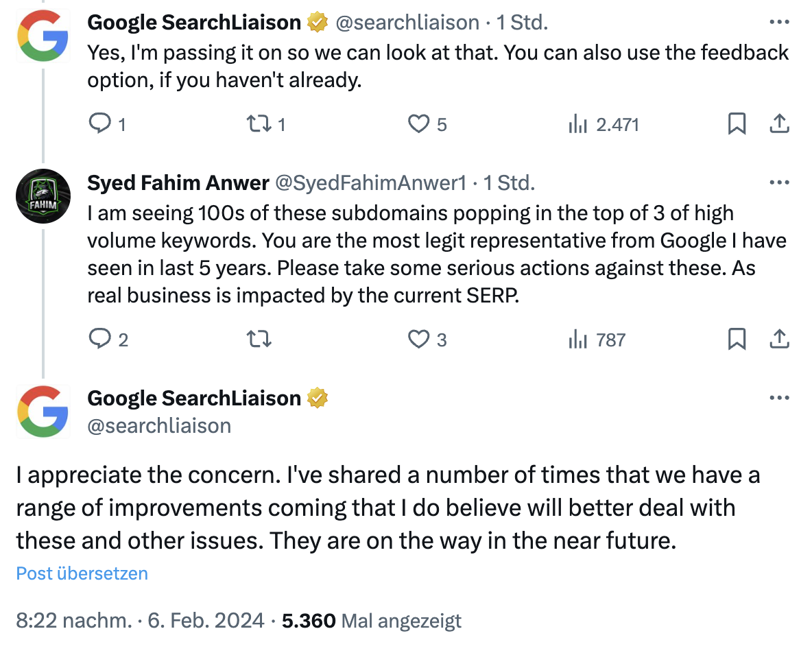Bookmark the top Google SearchLiaison tweet
812x653 pixels.
[737, 124]
